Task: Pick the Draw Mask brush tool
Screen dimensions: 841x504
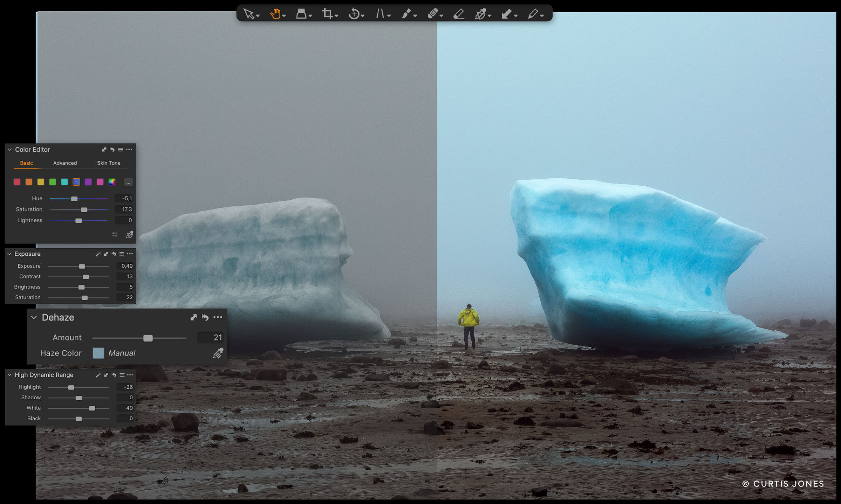Action: (406, 14)
